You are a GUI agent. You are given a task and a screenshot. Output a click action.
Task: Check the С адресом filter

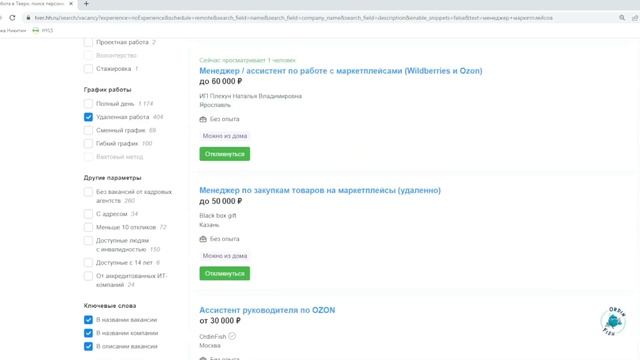(88, 214)
